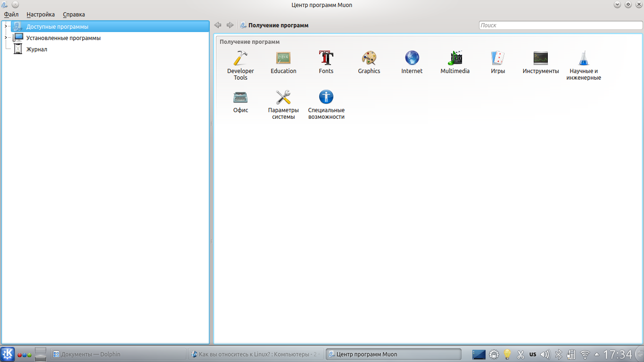644x362 pixels.
Task: Click the gear with lock tray icon
Action: pos(494,354)
